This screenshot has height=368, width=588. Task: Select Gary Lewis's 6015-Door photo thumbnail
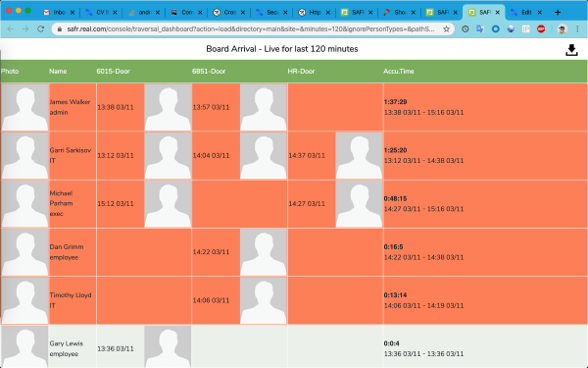(168, 346)
